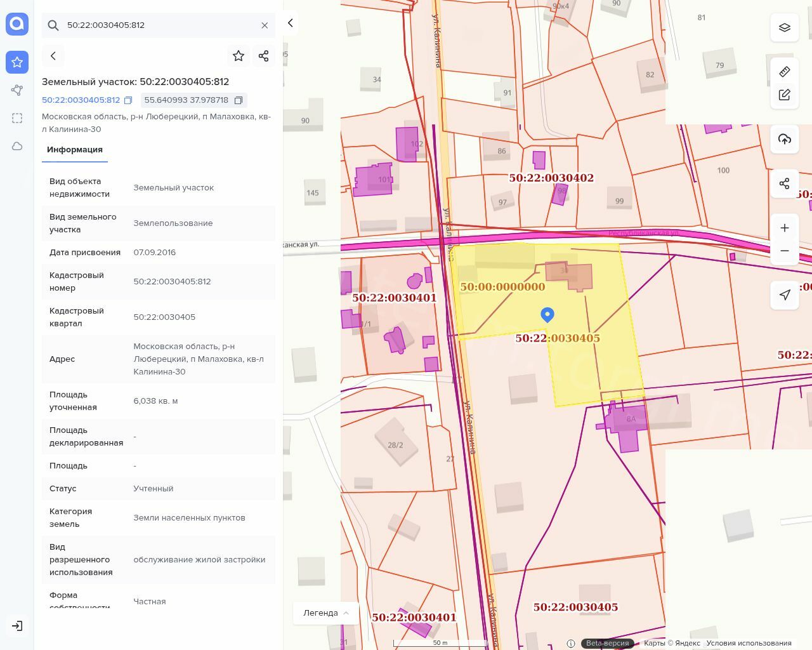
Task: Select the ruler measurement tool
Action: tap(785, 72)
